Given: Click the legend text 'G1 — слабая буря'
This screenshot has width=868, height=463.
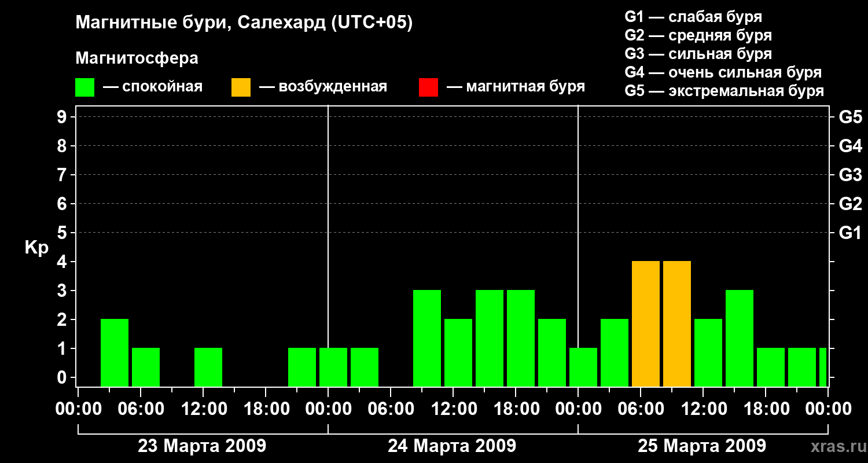Looking at the screenshot, I should (x=693, y=17).
